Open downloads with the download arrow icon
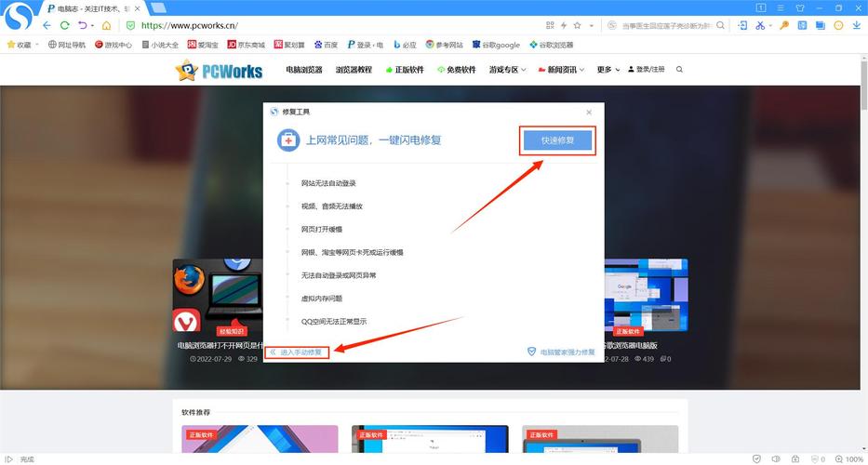 857,25
